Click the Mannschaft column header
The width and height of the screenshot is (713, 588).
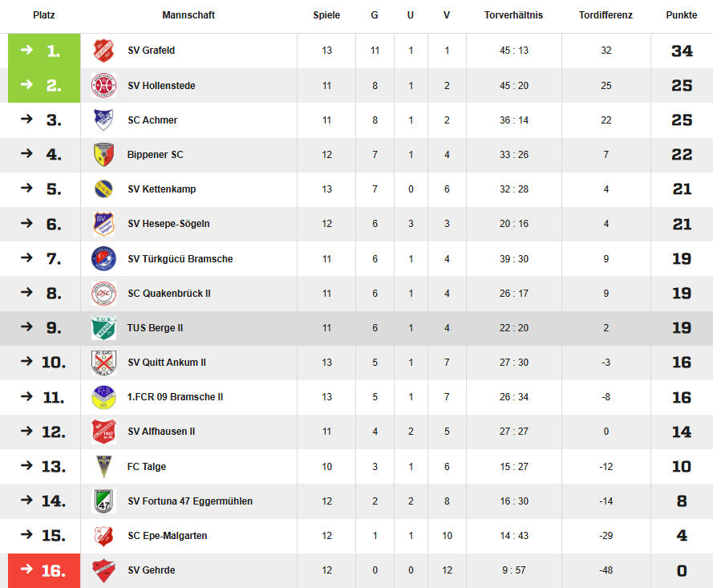(x=188, y=15)
